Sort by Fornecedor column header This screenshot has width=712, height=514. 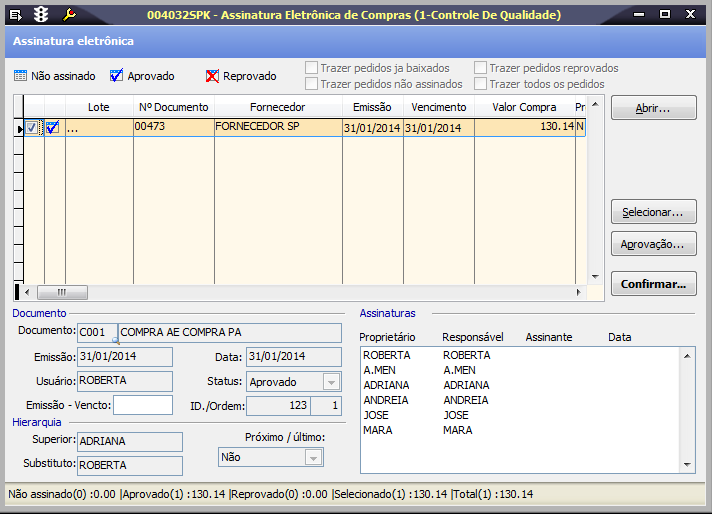click(x=279, y=107)
